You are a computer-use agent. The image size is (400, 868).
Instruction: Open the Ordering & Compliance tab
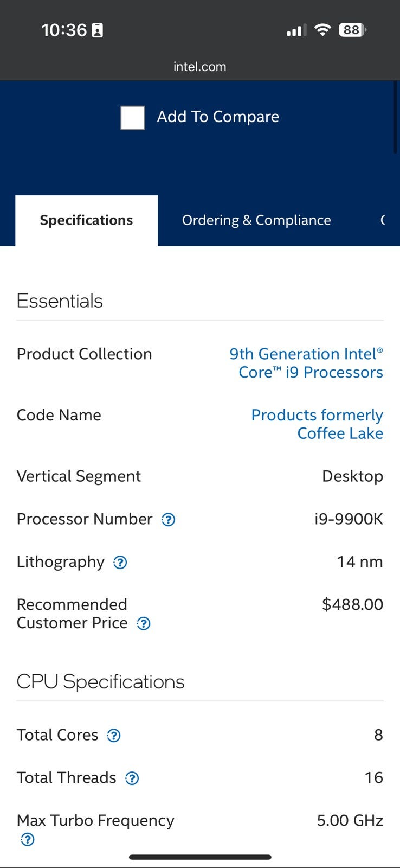(256, 220)
